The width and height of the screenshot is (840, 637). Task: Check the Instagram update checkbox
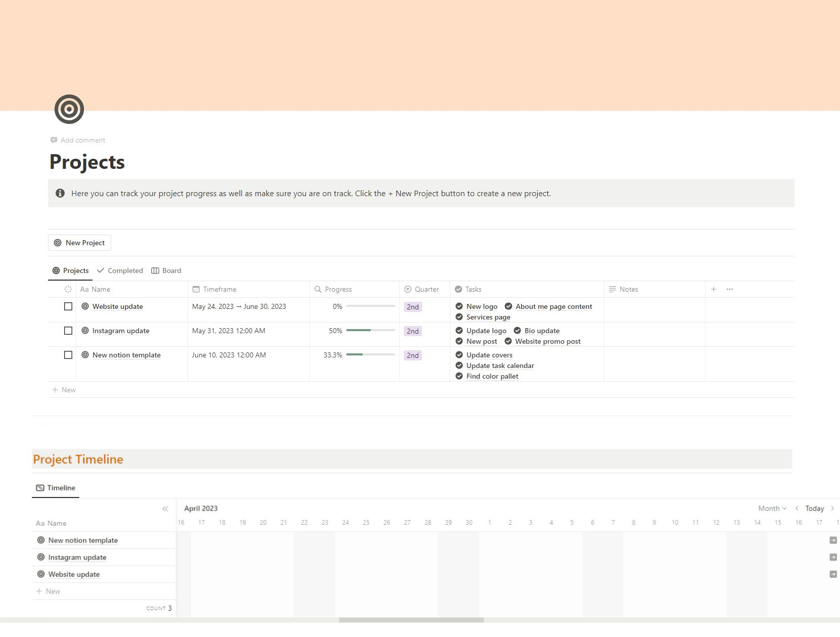point(68,331)
